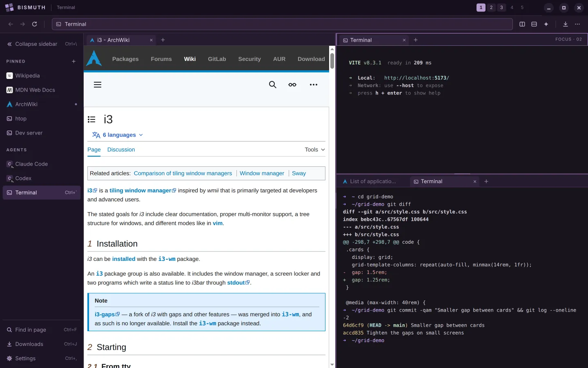Close the upper Terminal tab
588x368 pixels.
(x=404, y=40)
